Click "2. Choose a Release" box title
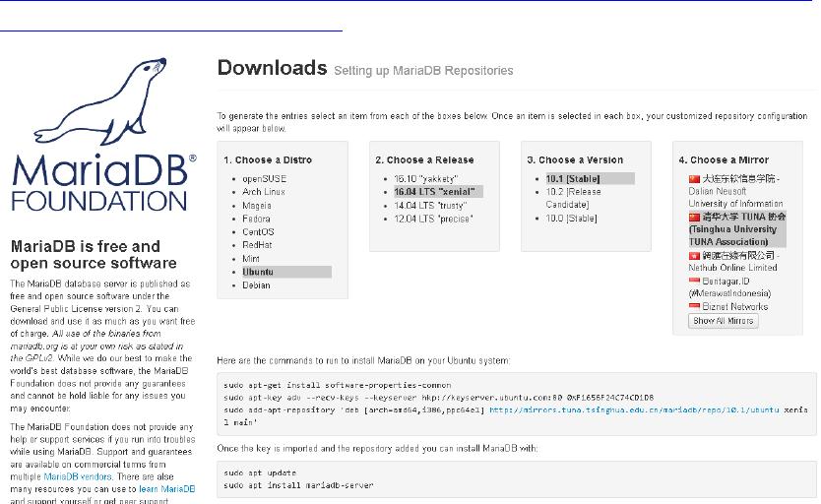This screenshot has width=821, height=504. coord(424,160)
